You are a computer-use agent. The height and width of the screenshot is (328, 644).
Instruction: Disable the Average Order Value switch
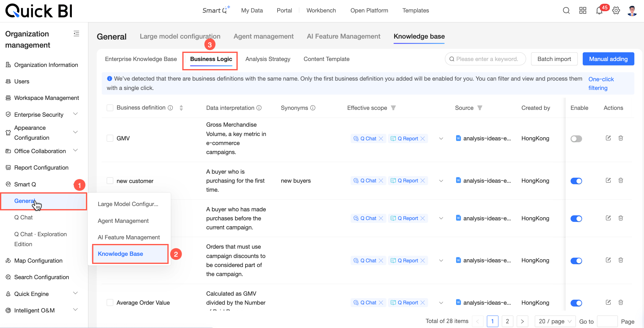576,303
